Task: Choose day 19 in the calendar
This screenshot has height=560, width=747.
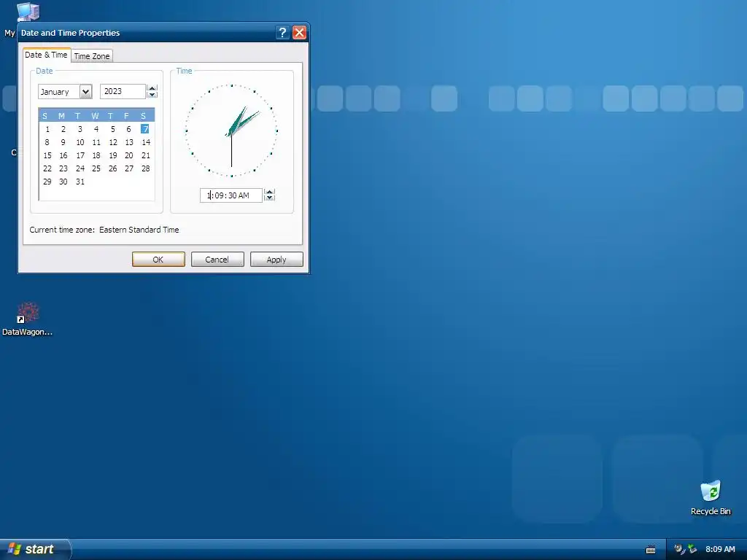Action: pyautogui.click(x=113, y=156)
